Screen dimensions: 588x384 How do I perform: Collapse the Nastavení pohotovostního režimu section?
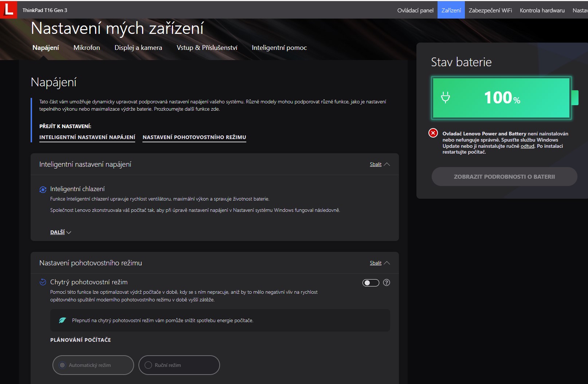point(379,263)
